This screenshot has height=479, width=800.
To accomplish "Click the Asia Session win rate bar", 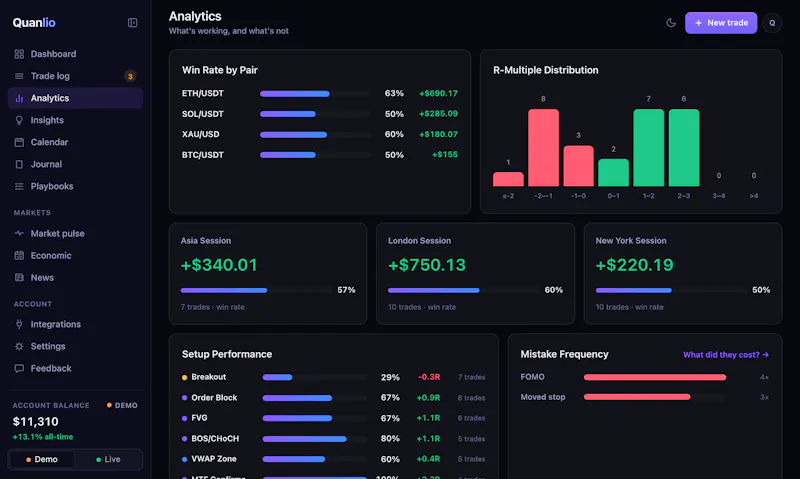I will [256, 290].
